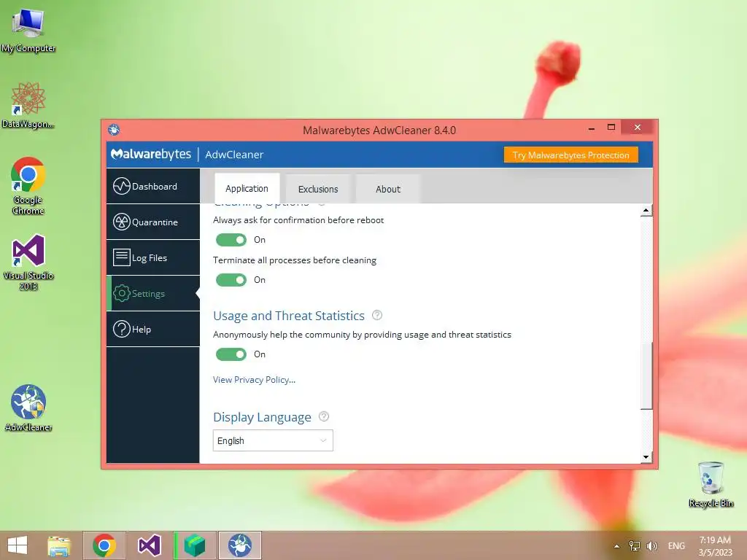This screenshot has height=560, width=747.
Task: Click Try Malwarebytes Protection button
Action: click(570, 155)
